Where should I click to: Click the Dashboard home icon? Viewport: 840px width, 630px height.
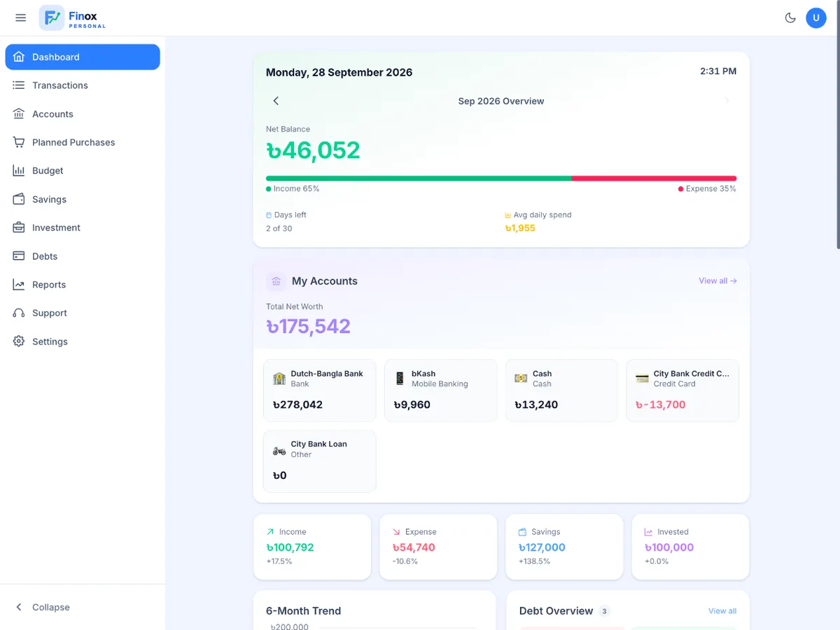(19, 57)
